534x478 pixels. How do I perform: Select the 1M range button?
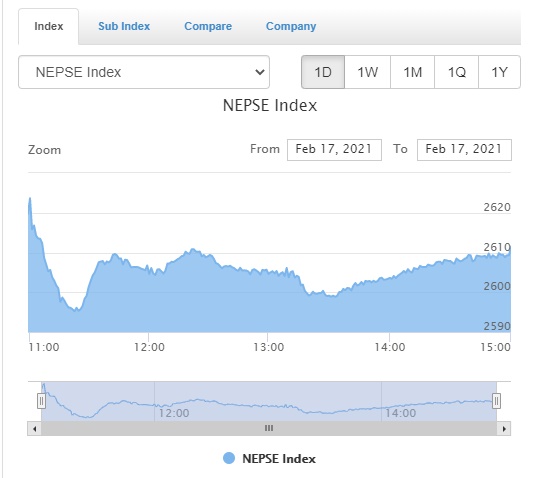(x=412, y=72)
